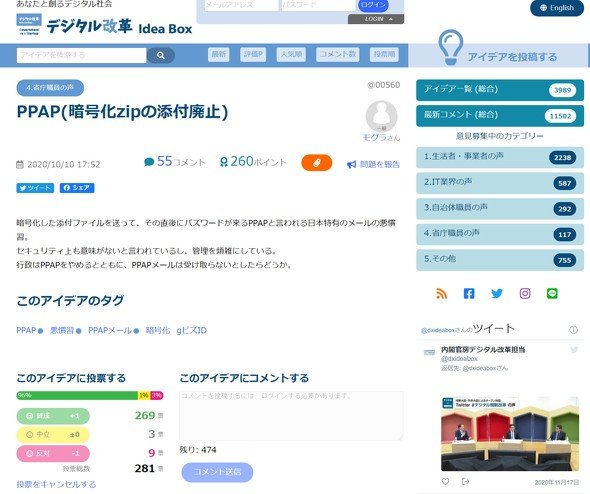The image size is (590, 494).
Task: Open the Twitter bird icon in sidebar
Action: click(x=497, y=293)
